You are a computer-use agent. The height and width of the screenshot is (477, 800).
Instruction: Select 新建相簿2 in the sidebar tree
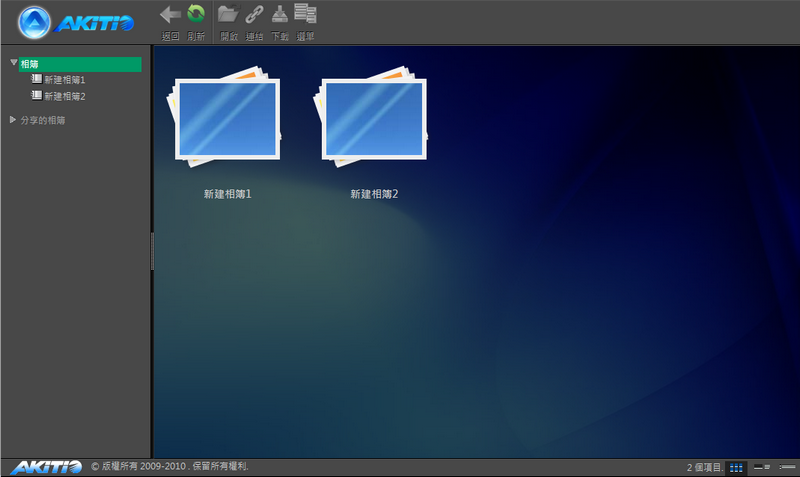[64, 96]
